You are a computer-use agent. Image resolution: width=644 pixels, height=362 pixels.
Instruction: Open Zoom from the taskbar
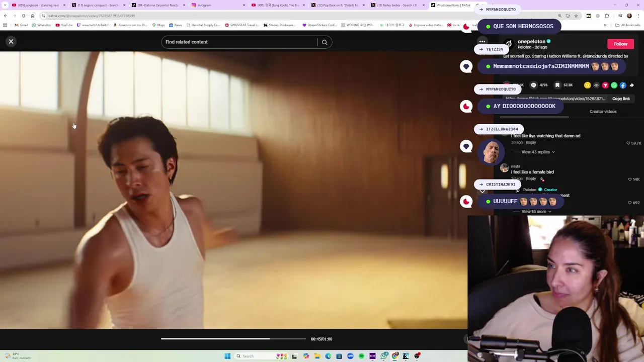(350, 356)
